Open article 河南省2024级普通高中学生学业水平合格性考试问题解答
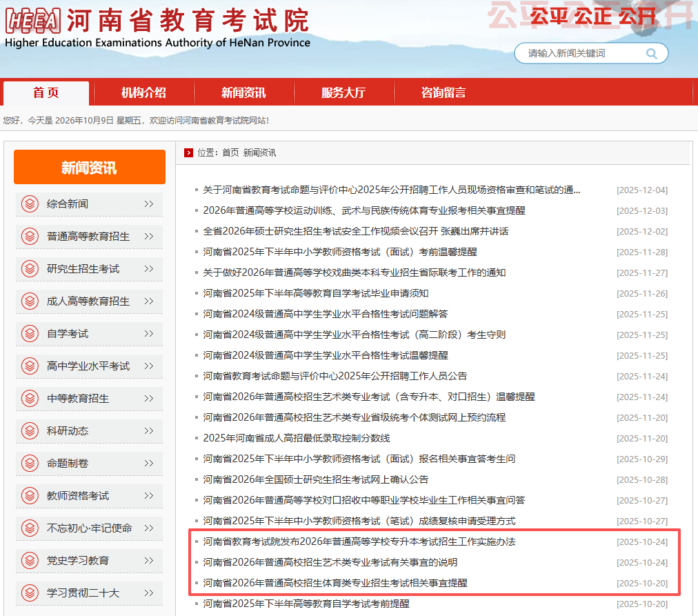This screenshot has height=616, width=698. tap(326, 314)
